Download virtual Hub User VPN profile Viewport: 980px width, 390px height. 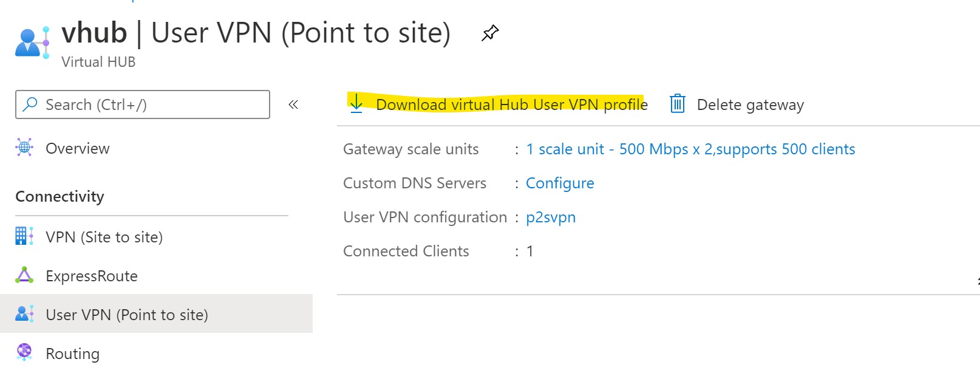tap(512, 104)
